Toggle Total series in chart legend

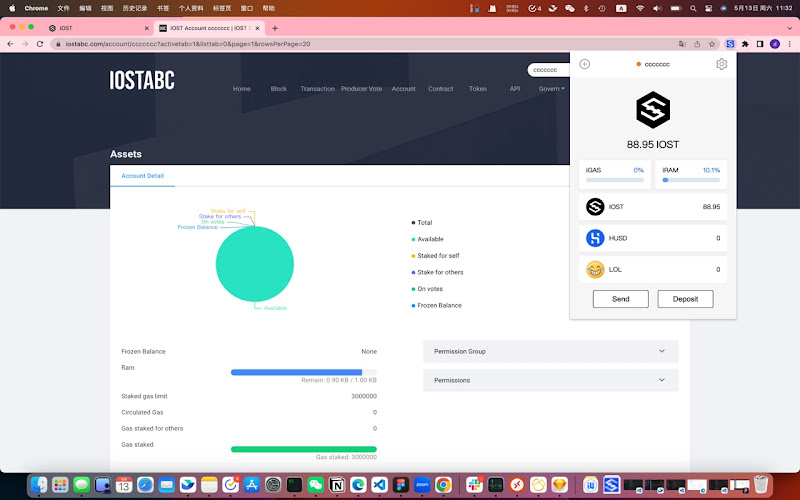pyautogui.click(x=422, y=222)
